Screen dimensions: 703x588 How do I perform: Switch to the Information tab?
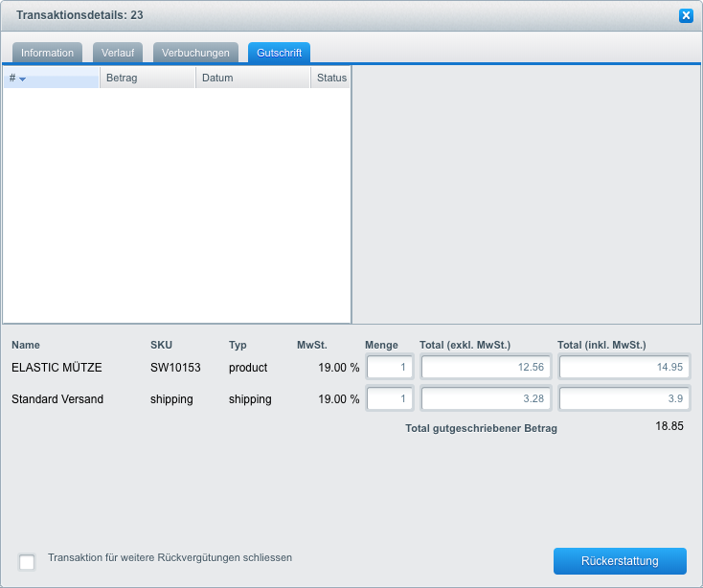48,53
